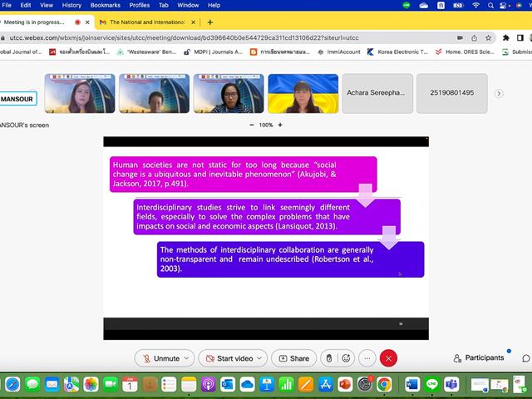The image size is (532, 399).
Task: Open the chat bubble icon beside Participants
Action: tap(526, 358)
